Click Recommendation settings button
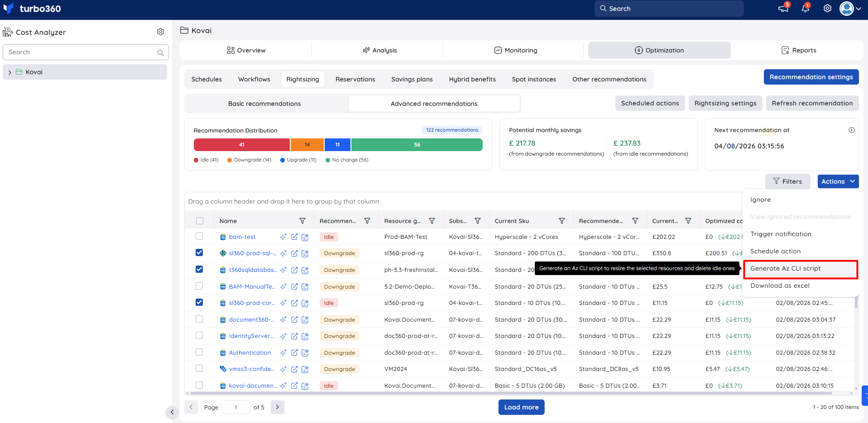868x423 pixels. coord(811,77)
